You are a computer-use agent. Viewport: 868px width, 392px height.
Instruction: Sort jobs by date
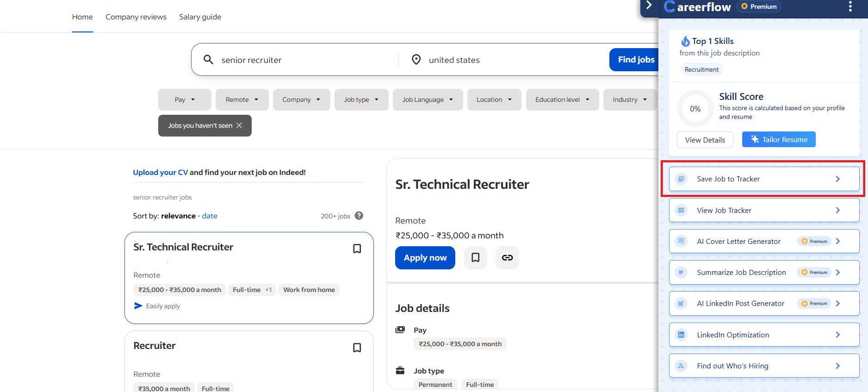click(x=210, y=216)
